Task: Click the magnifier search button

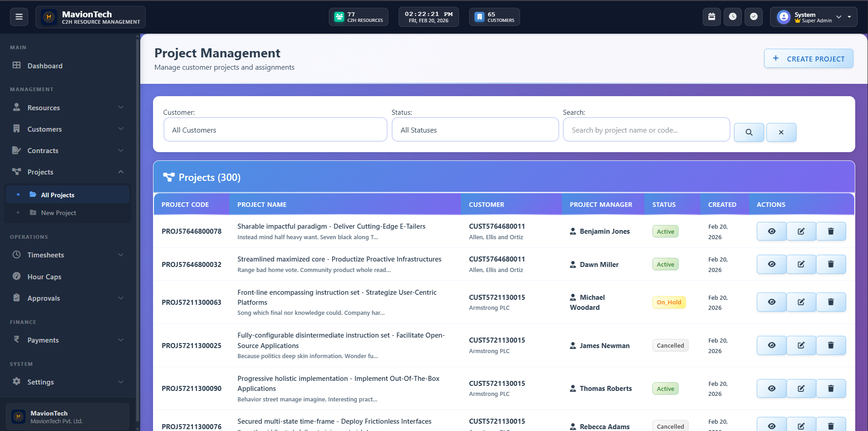Action: point(749,133)
